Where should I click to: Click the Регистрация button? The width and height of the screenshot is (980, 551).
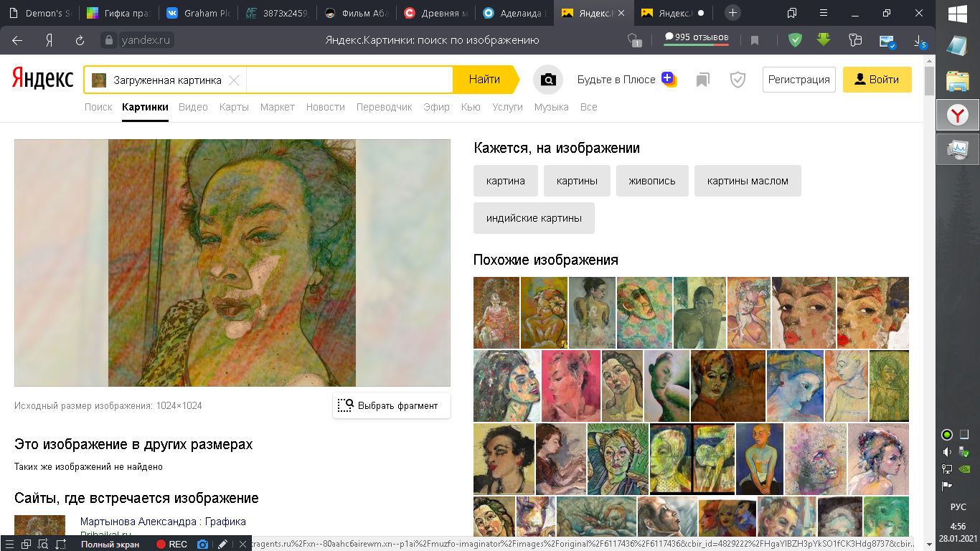click(799, 80)
